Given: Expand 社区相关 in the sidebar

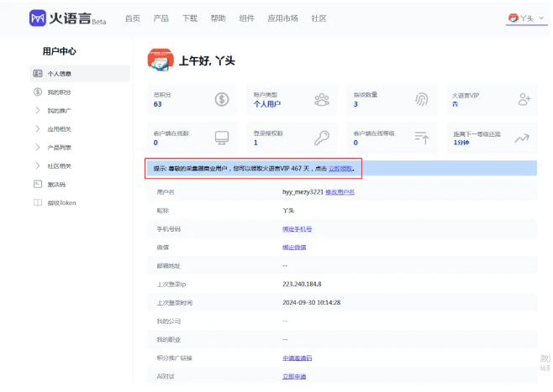Looking at the screenshot, I should [59, 165].
